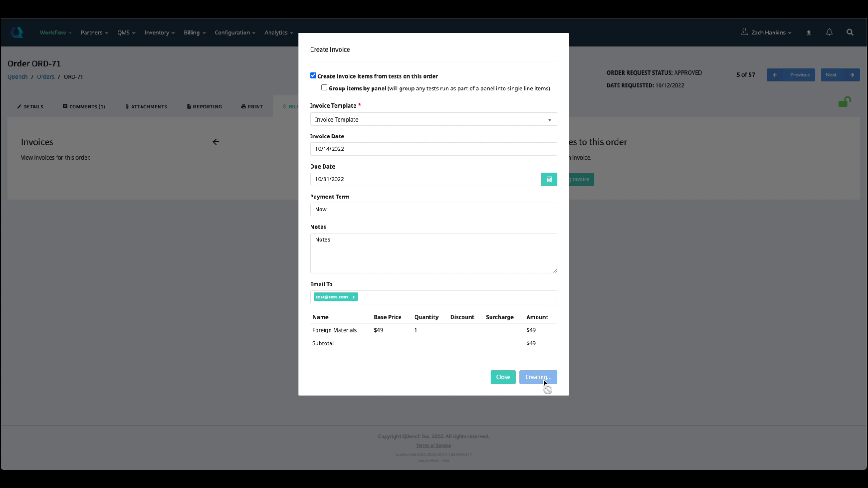The width and height of the screenshot is (868, 488).
Task: Click the green unlock padlock icon
Action: 844,102
